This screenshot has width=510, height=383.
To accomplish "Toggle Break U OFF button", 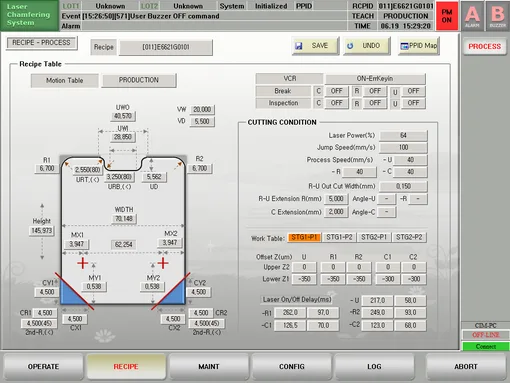I will coord(413,91).
